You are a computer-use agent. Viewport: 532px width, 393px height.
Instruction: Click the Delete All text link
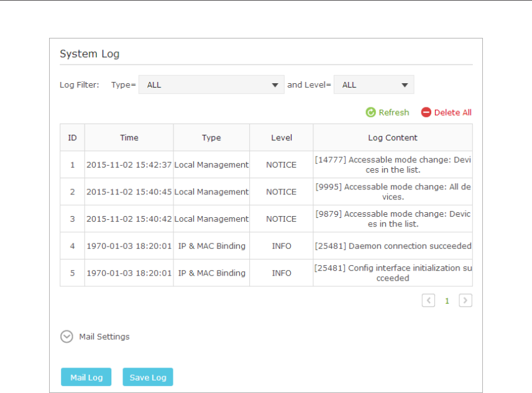(x=452, y=112)
